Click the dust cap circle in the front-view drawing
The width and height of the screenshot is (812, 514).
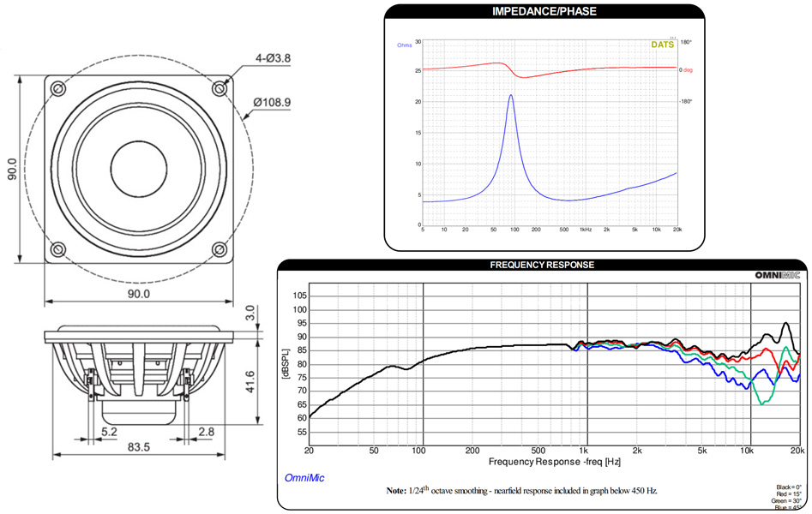point(138,169)
